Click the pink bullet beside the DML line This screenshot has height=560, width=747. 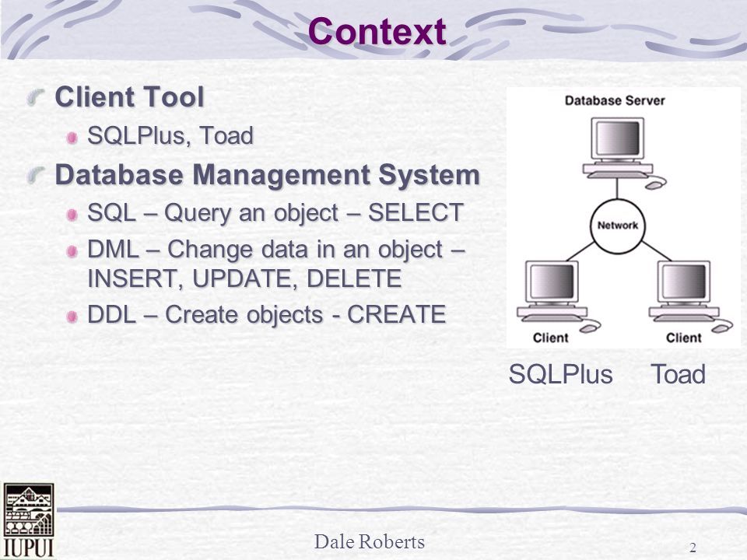(x=72, y=251)
